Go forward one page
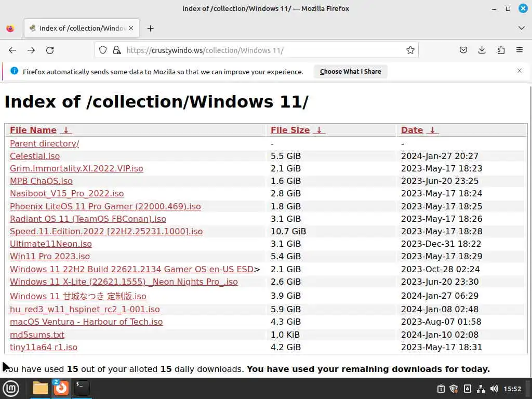 [x=31, y=50]
